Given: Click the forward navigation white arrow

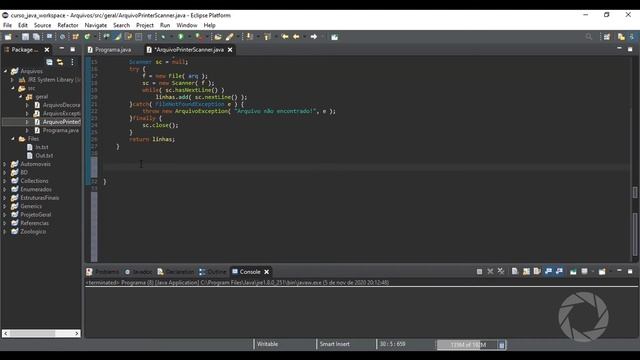Looking at the screenshot, I should pos(313,37).
